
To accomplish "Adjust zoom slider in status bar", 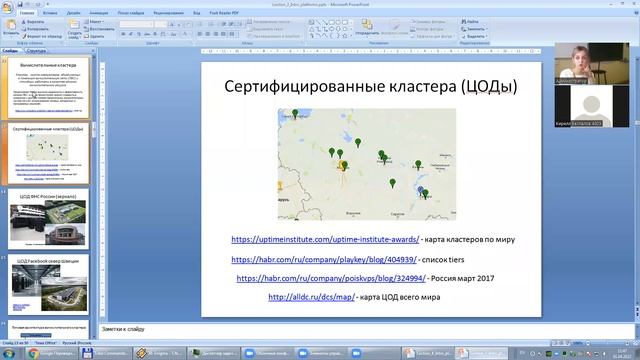I will click(x=608, y=343).
